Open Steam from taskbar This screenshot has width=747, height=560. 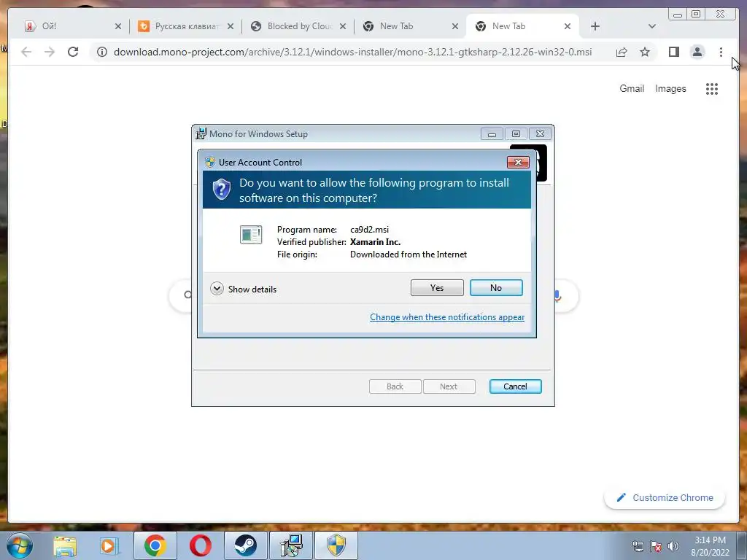pos(245,545)
